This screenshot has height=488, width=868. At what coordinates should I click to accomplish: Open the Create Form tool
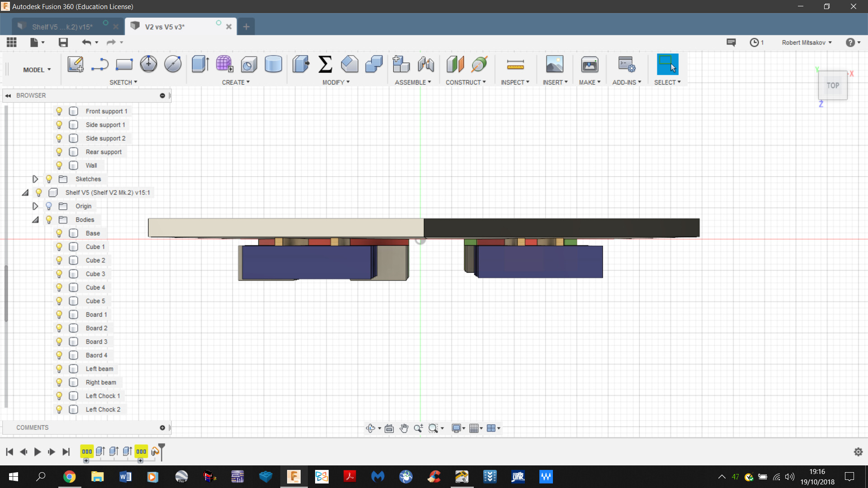click(224, 64)
